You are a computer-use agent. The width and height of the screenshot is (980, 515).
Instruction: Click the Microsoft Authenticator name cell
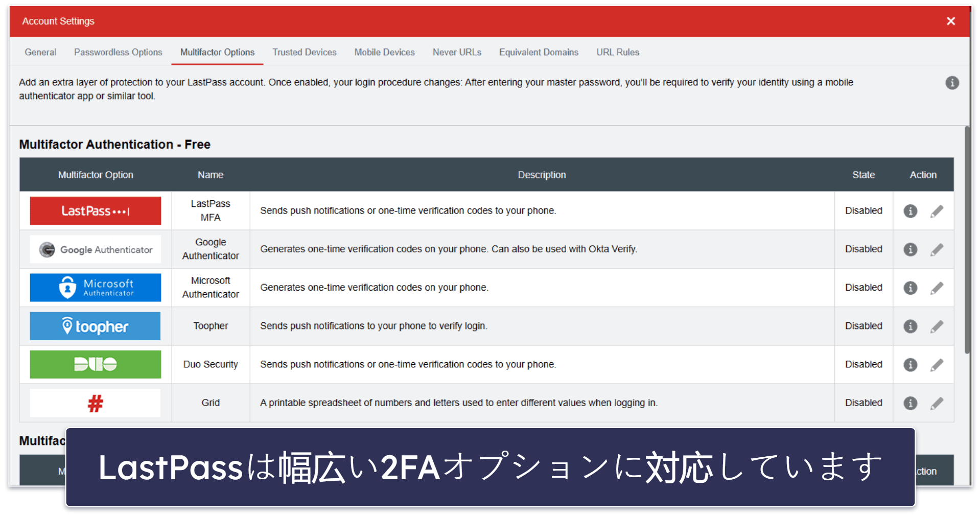tap(211, 287)
